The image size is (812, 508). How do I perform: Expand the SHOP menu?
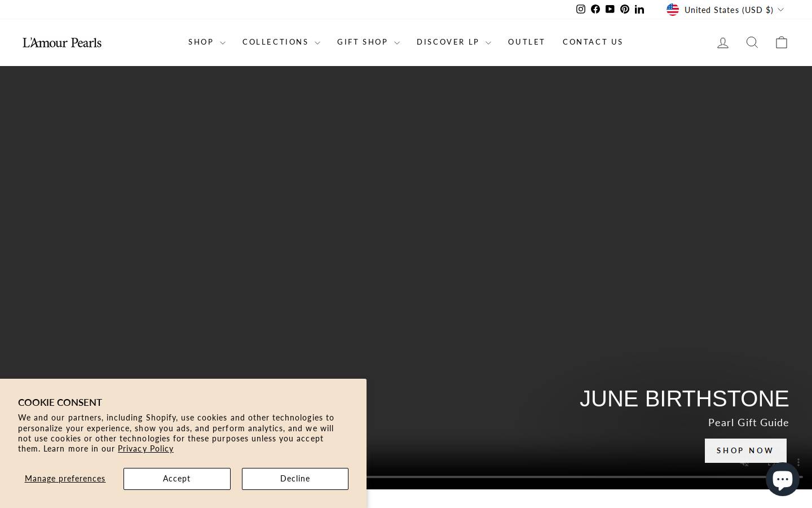click(x=207, y=42)
